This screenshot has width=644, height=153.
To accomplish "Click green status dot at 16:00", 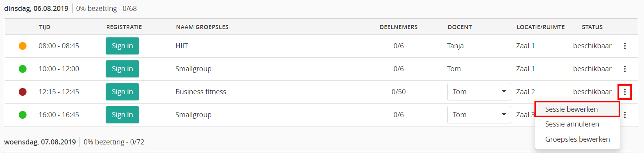I will 23,115.
